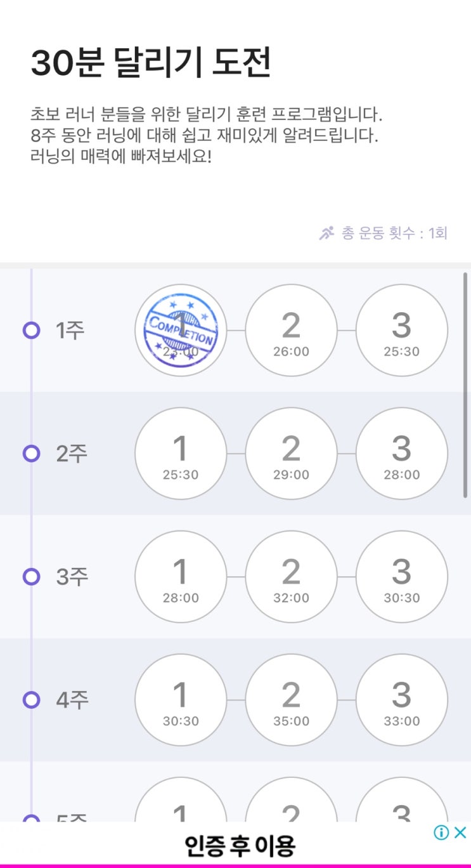The width and height of the screenshot is (471, 868).
Task: Click the 1주 timeline marker dot
Action: pyautogui.click(x=31, y=331)
